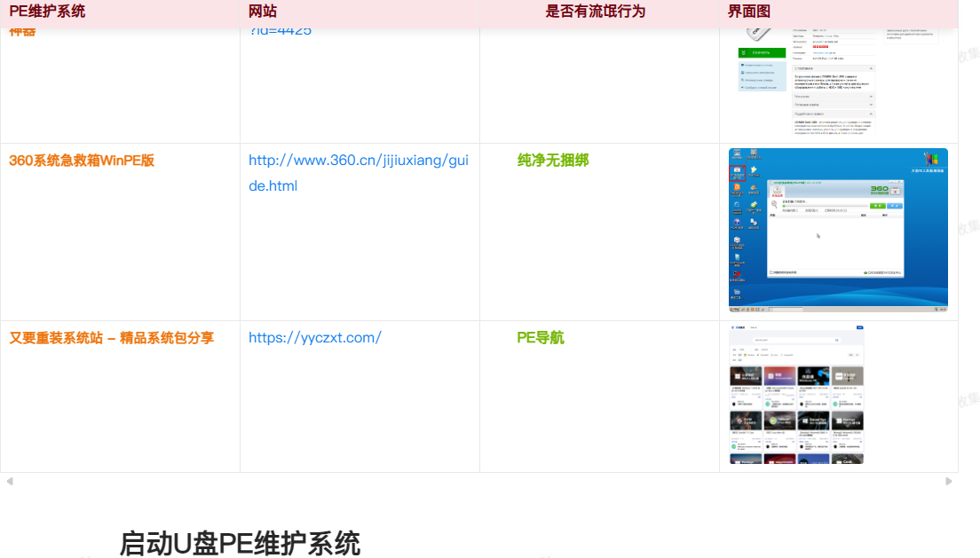Click the "是否有流氓行为" column header

595,12
